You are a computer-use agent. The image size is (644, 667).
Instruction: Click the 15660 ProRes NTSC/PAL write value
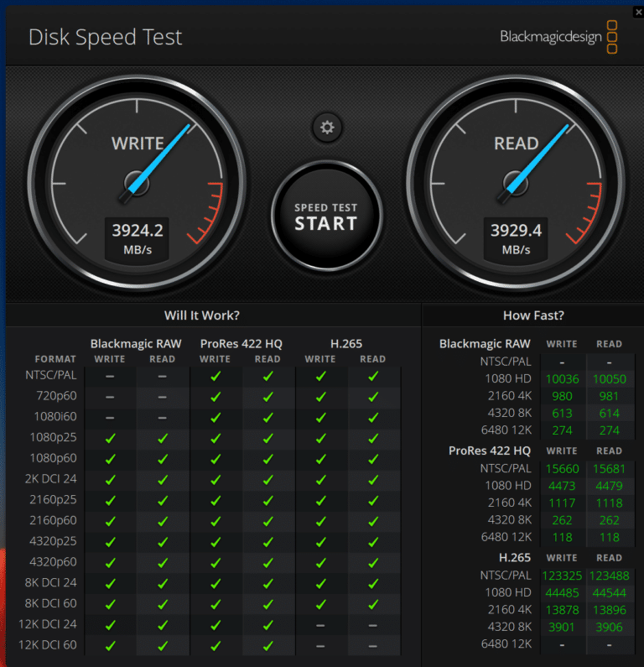(x=562, y=469)
